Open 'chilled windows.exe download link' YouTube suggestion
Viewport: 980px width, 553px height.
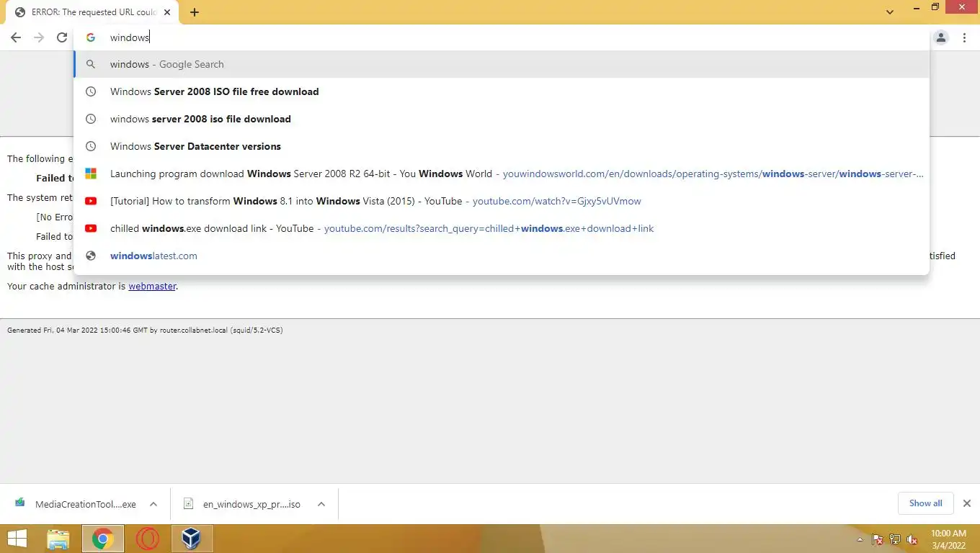click(502, 228)
